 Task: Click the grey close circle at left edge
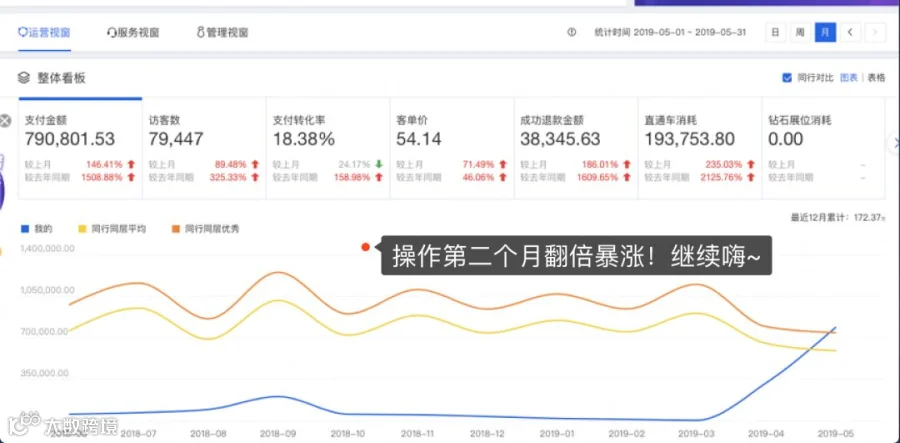(5, 121)
